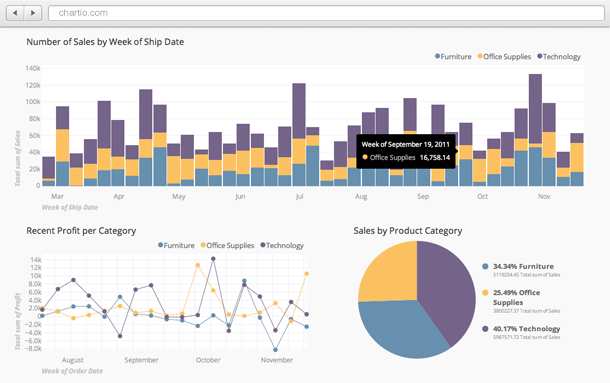610x383 pixels.
Task: Toggle Technology series in bar chart legend
Action: (x=559, y=56)
